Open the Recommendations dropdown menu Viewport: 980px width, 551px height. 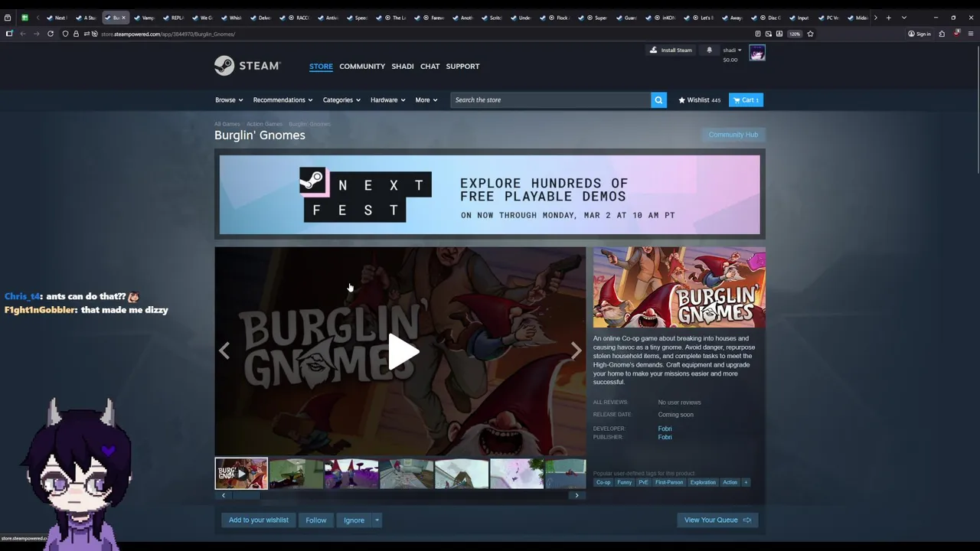tap(283, 100)
